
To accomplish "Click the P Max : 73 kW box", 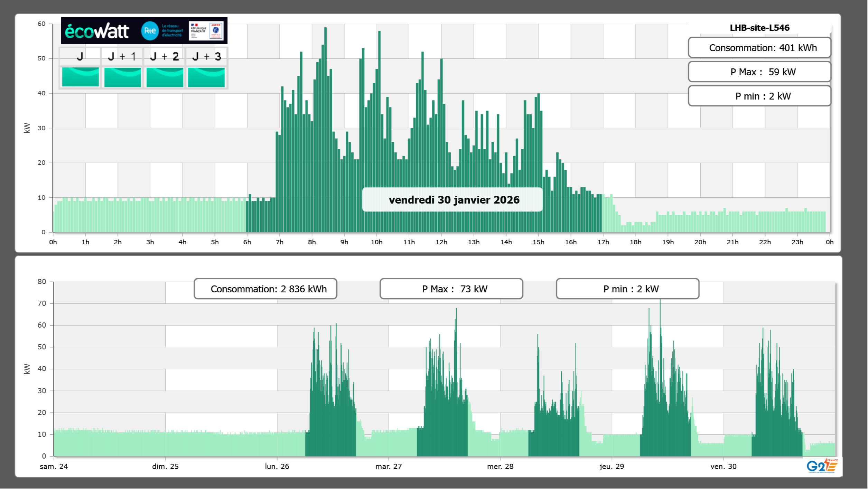I will pyautogui.click(x=451, y=289).
